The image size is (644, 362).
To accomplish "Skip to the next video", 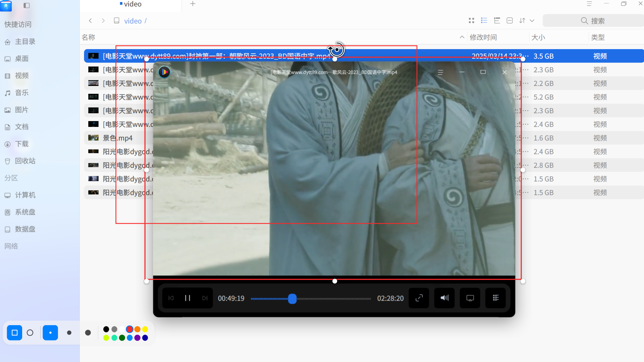I will (205, 298).
